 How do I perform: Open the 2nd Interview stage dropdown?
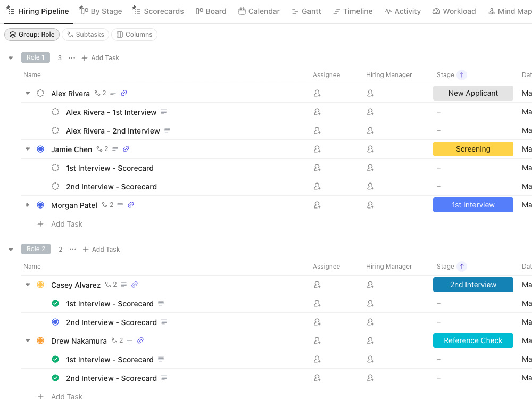tap(473, 285)
